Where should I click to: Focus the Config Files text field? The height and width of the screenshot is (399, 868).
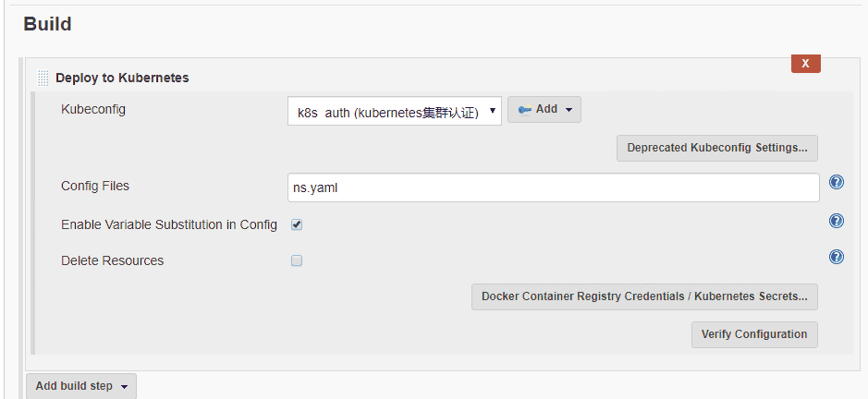[x=553, y=187]
